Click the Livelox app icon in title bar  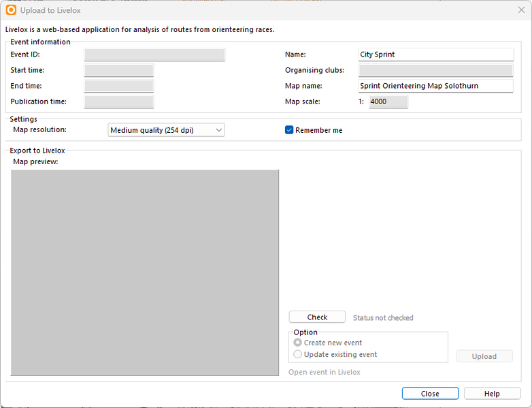11,10
